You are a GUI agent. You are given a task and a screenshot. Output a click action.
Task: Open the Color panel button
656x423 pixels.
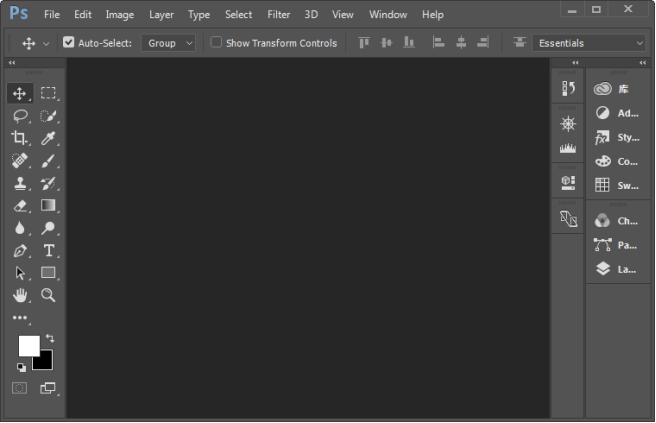[x=618, y=161]
